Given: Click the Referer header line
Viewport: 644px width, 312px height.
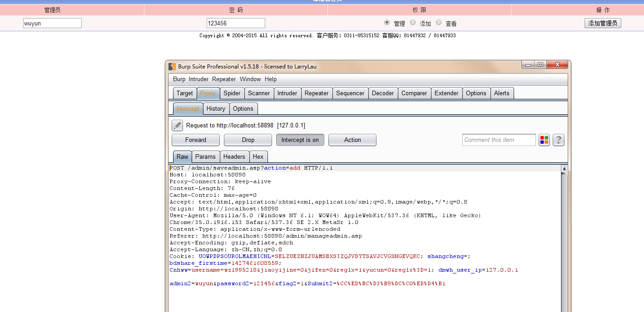Looking at the screenshot, I should (266, 236).
